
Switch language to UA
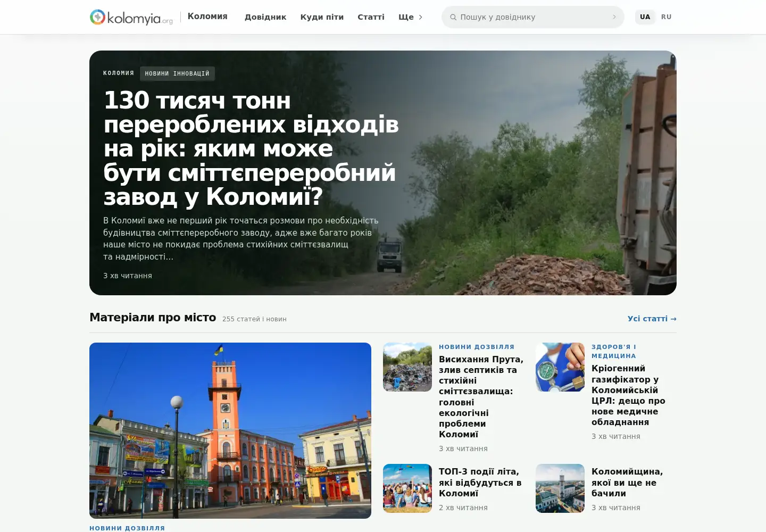click(x=645, y=17)
